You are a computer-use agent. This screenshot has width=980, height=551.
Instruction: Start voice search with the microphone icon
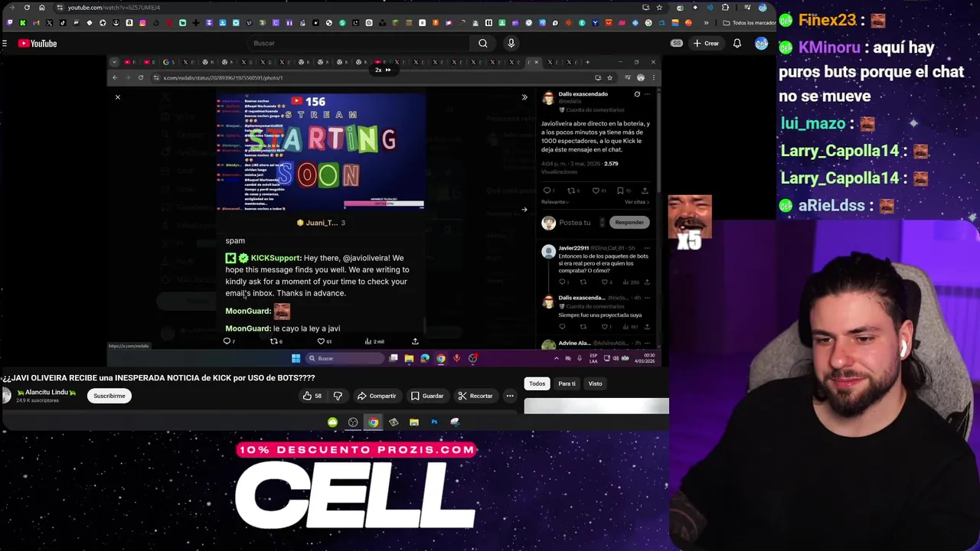pyautogui.click(x=511, y=44)
